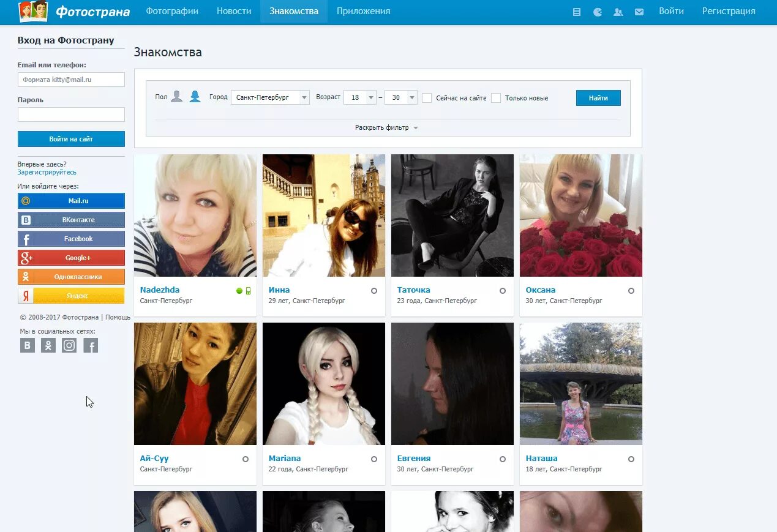777x532 pixels.
Task: Focus the Пароль input field
Action: point(71,114)
